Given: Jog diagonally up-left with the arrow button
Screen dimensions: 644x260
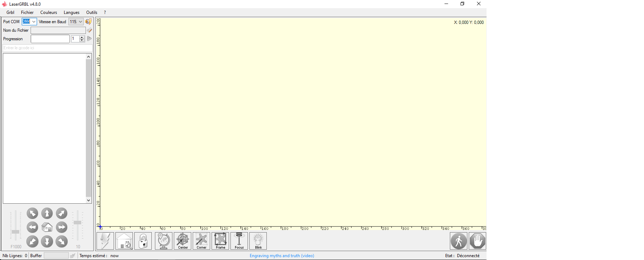Looking at the screenshot, I should (x=32, y=214).
